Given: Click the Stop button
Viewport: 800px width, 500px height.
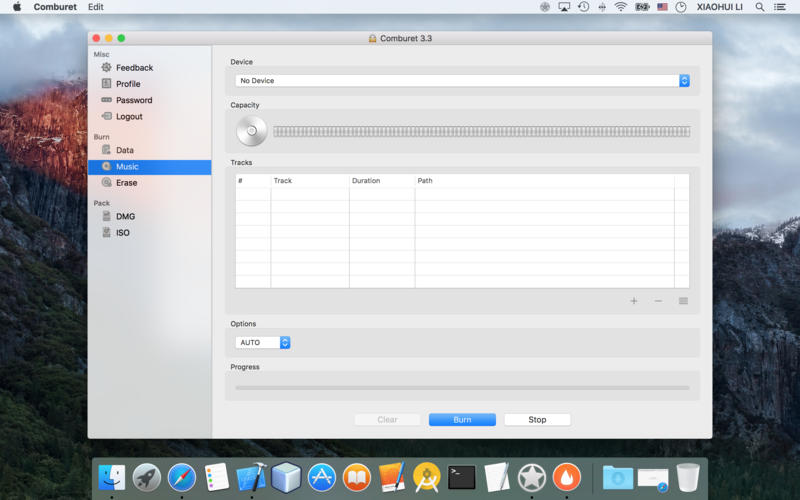Looking at the screenshot, I should [537, 419].
